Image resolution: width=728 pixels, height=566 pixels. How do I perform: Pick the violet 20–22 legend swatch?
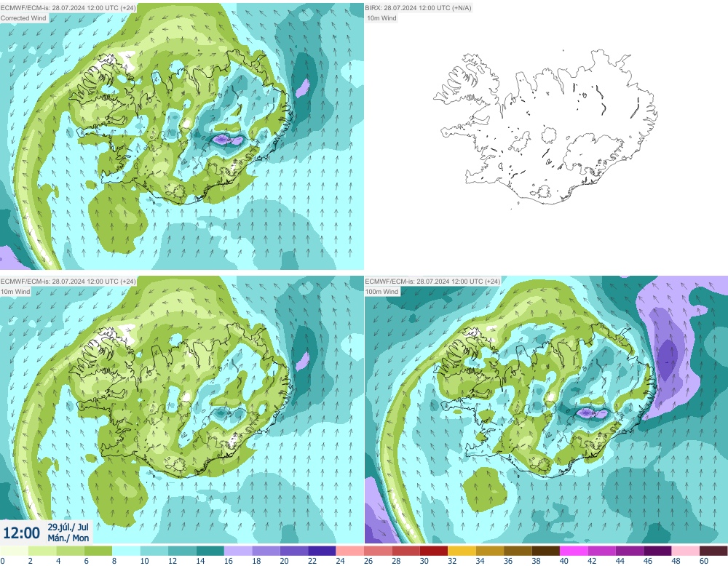pyautogui.click(x=294, y=551)
